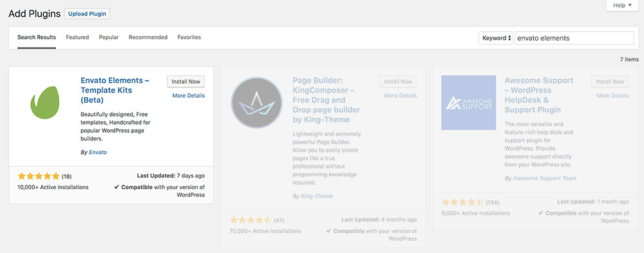Click 'Last Updated: 7 days ago' text

coord(171,176)
